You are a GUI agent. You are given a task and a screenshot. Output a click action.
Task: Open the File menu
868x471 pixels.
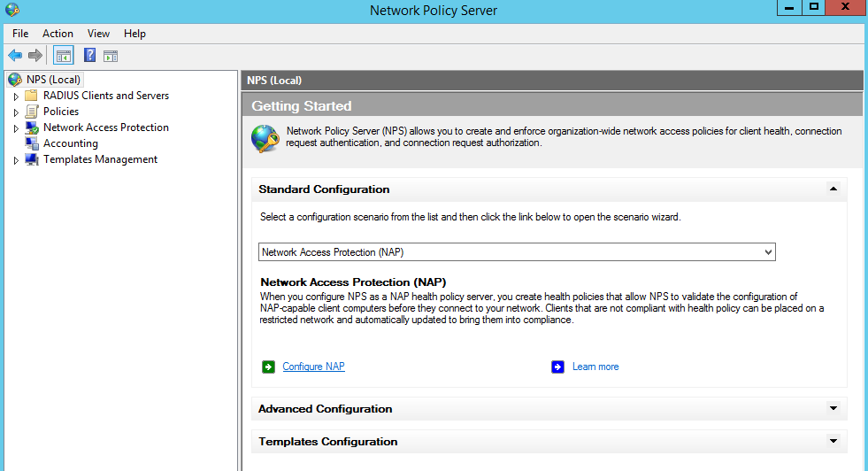click(x=20, y=34)
